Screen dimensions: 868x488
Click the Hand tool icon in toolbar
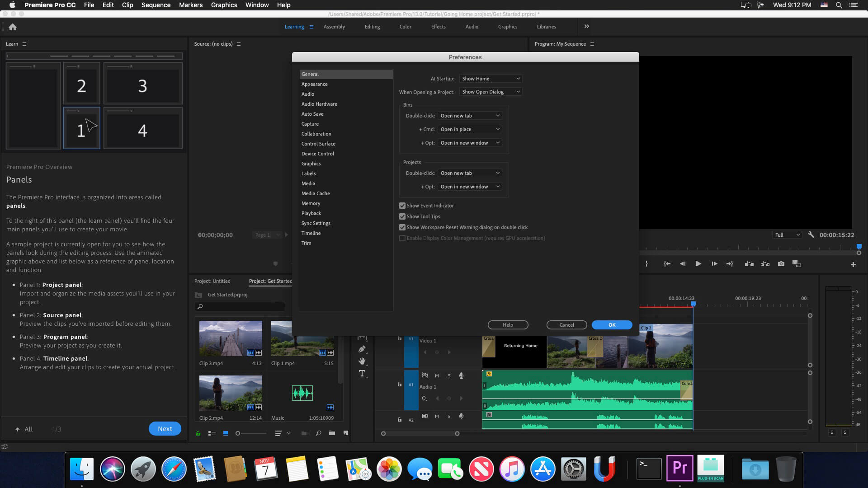point(362,361)
